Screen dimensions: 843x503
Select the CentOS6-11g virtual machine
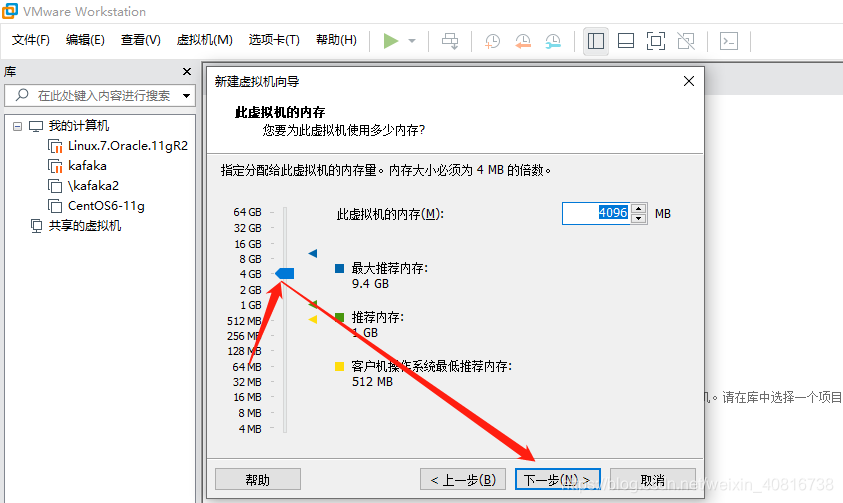106,206
